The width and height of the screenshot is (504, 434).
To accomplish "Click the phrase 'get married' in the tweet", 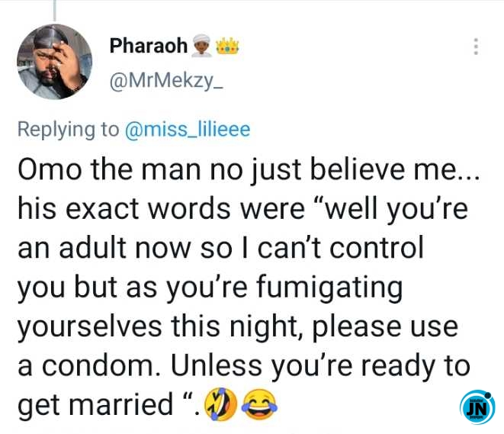I will [95, 405].
